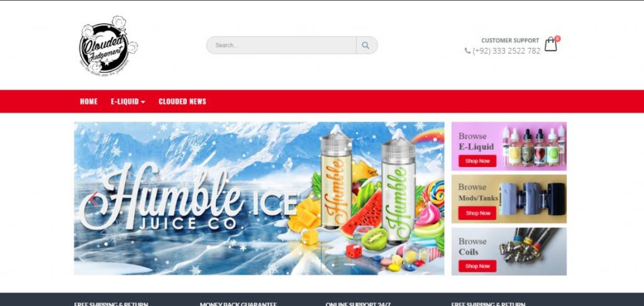Screen dimensions: 644x306
Task: Click the search magnifier icon
Action: [365, 45]
